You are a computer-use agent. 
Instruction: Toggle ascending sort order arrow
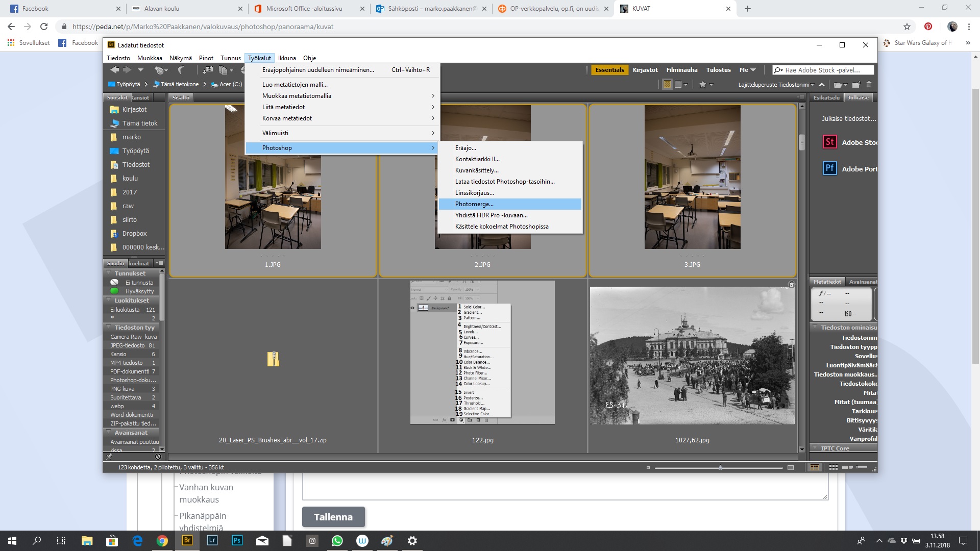point(822,85)
